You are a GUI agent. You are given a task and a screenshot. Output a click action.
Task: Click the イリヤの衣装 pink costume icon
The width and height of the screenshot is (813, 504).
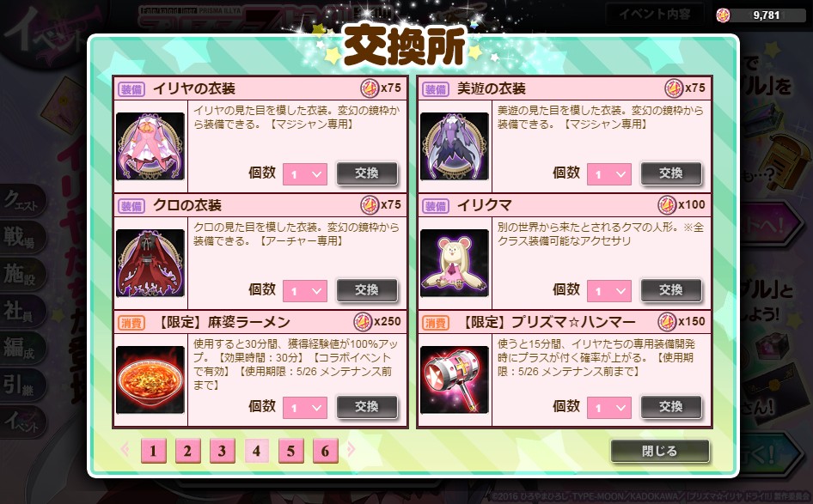[150, 147]
